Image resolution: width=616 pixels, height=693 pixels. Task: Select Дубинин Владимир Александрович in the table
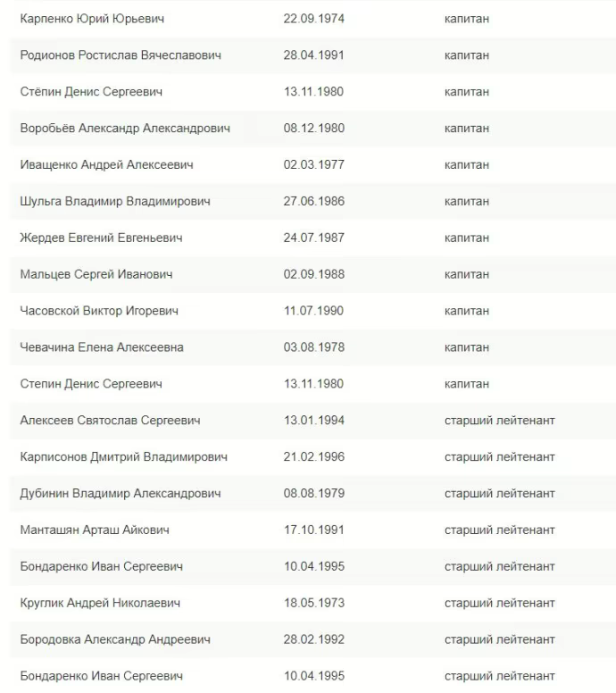(x=121, y=494)
